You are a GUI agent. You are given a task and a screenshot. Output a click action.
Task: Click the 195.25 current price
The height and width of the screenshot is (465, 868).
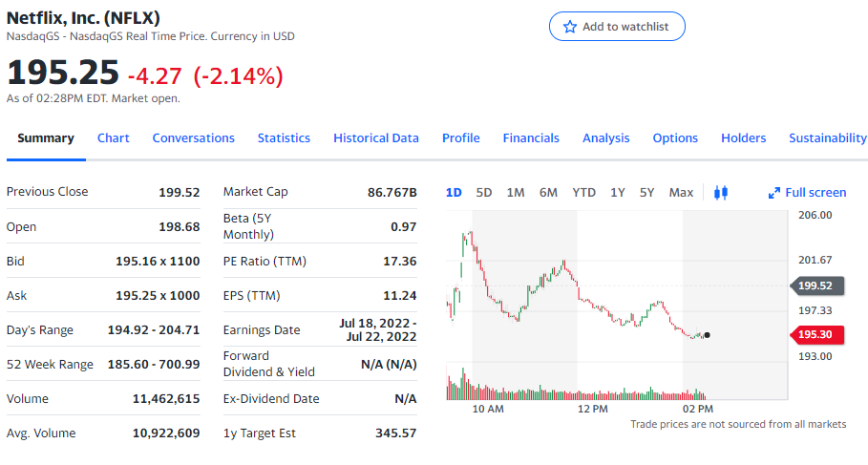63,73
